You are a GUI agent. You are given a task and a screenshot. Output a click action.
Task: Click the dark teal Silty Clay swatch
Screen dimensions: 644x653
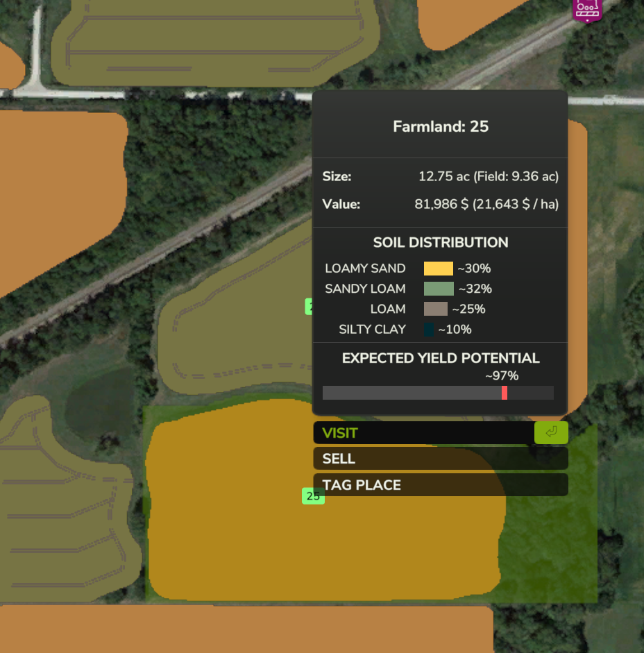pyautogui.click(x=429, y=330)
